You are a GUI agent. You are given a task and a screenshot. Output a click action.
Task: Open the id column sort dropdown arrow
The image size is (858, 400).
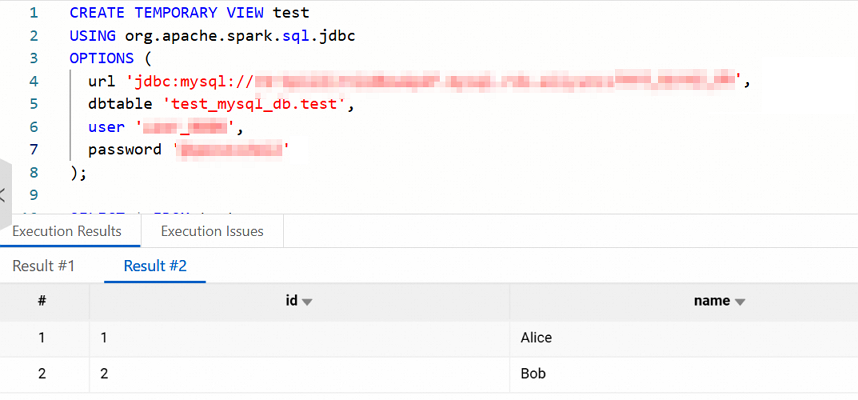click(x=308, y=301)
